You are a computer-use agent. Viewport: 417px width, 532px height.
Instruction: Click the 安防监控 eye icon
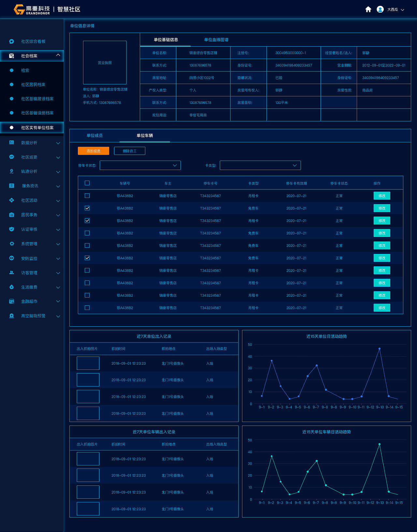pyautogui.click(x=12, y=258)
